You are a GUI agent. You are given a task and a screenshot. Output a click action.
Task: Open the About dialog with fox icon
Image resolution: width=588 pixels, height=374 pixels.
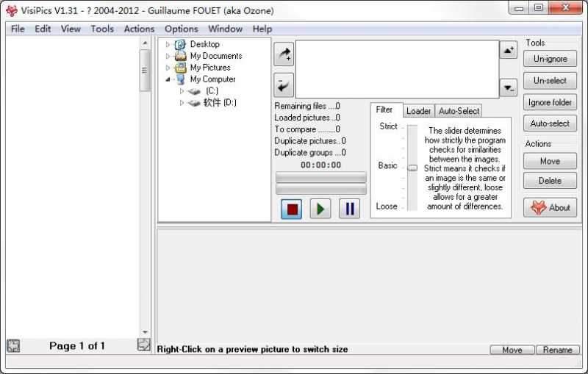click(550, 207)
